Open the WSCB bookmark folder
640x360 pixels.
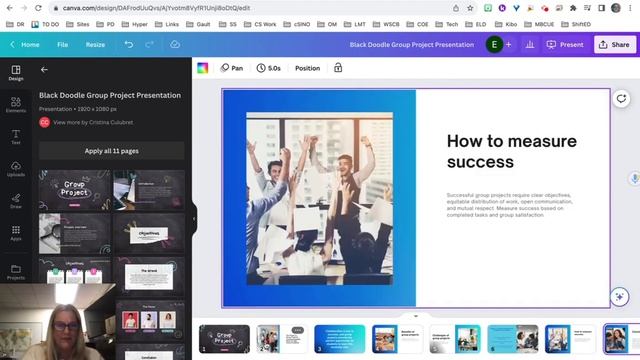point(386,24)
